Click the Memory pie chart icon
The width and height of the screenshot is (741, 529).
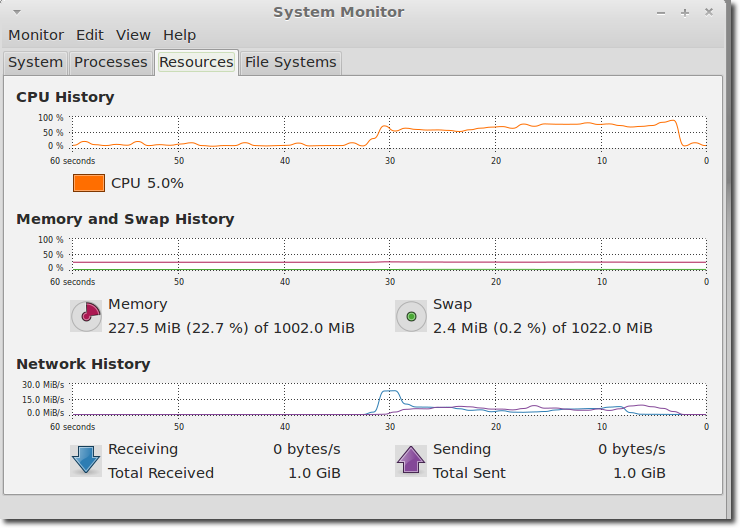click(x=86, y=316)
